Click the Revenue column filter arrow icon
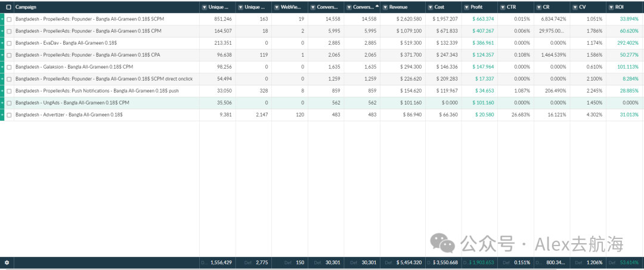Image resolution: width=644 pixels, height=270 pixels. pyautogui.click(x=385, y=7)
